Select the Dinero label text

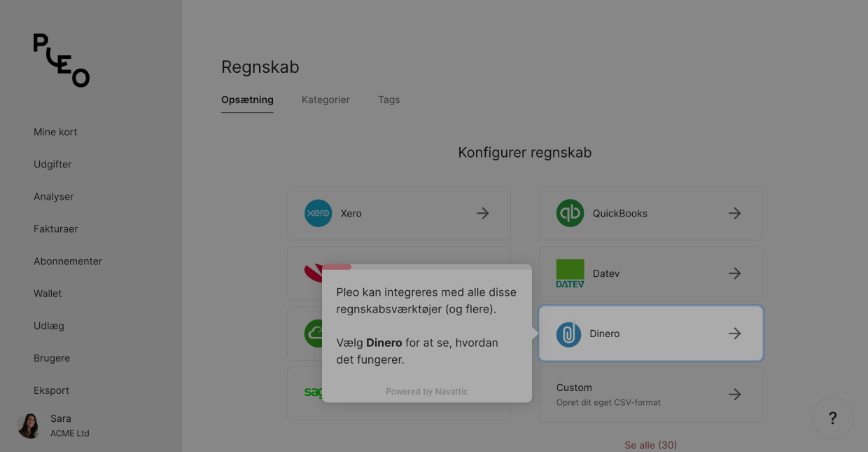605,334
